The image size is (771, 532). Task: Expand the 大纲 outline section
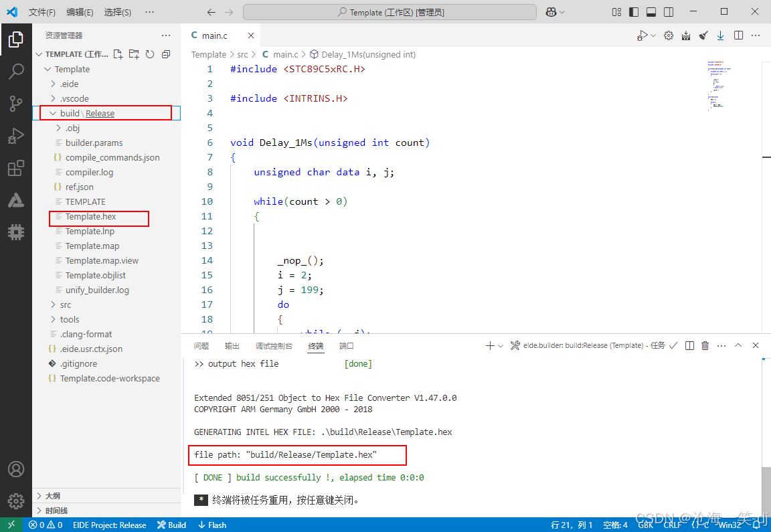click(106, 496)
